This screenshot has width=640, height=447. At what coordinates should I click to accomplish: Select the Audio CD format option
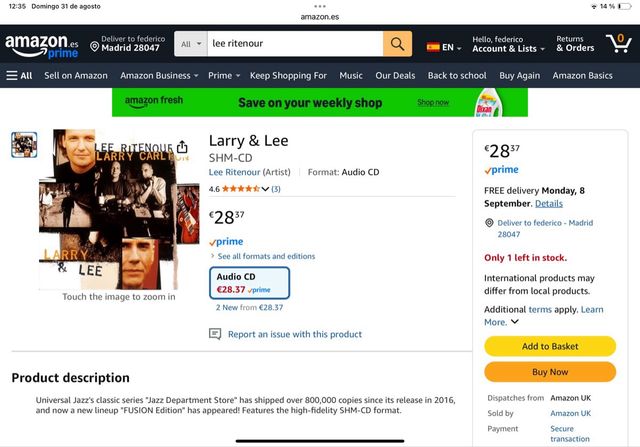click(x=249, y=283)
